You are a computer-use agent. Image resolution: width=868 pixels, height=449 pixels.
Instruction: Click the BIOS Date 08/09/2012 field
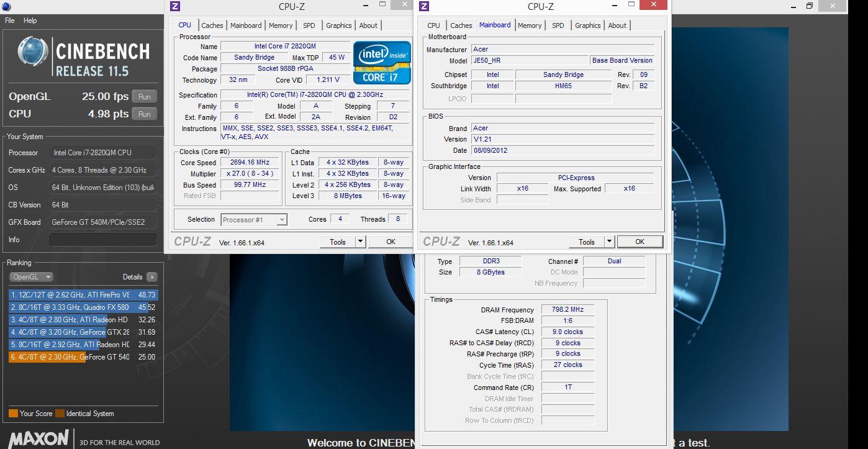(563, 150)
